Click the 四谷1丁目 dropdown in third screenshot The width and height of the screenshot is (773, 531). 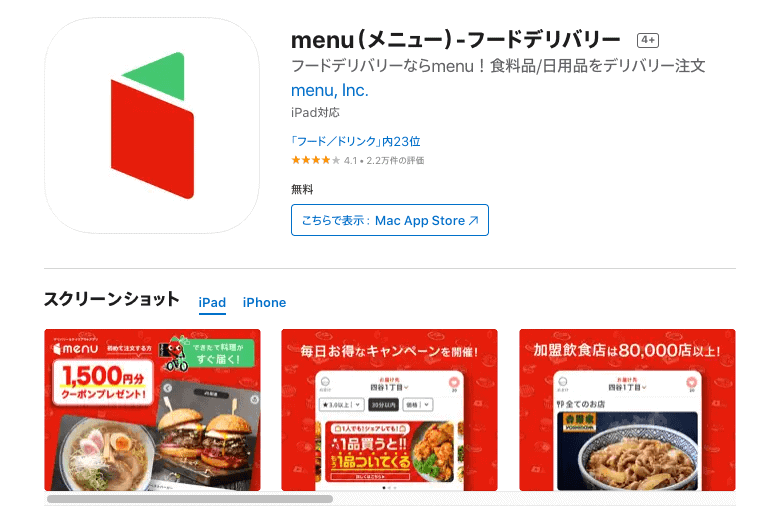[x=627, y=387]
